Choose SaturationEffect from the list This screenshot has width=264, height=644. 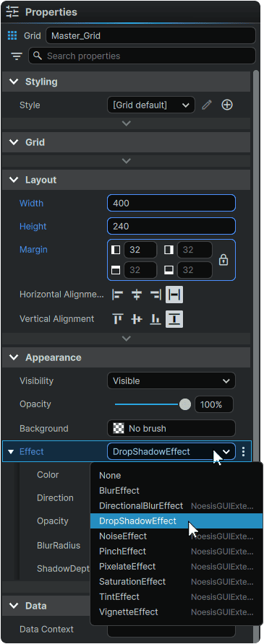[176, 582]
